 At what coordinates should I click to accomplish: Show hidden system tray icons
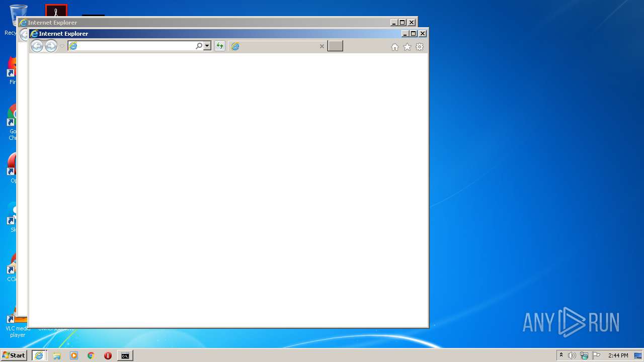[561, 355]
